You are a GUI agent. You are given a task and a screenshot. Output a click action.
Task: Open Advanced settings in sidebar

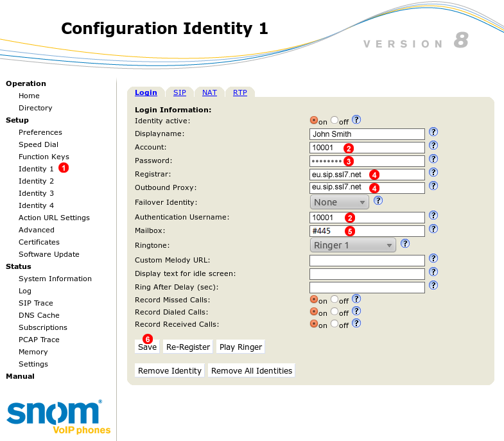pyautogui.click(x=37, y=230)
